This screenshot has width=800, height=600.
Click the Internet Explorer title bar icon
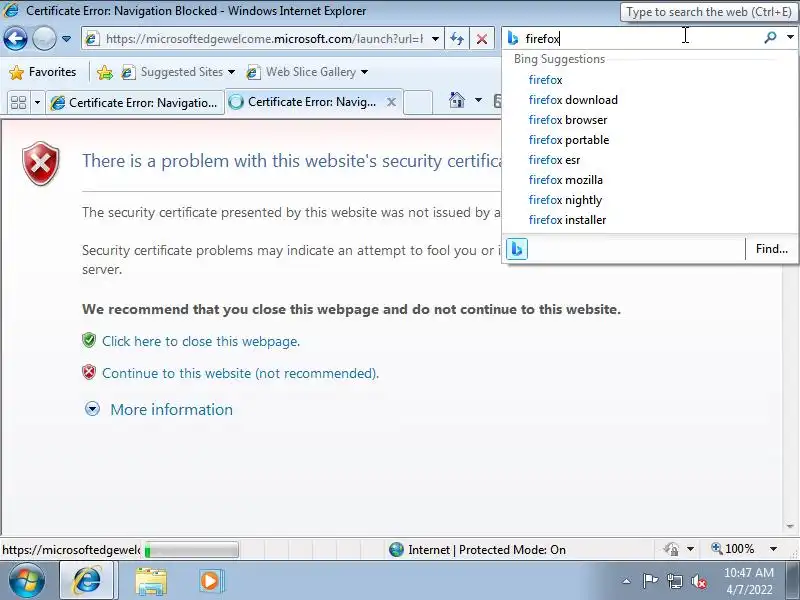(11, 10)
